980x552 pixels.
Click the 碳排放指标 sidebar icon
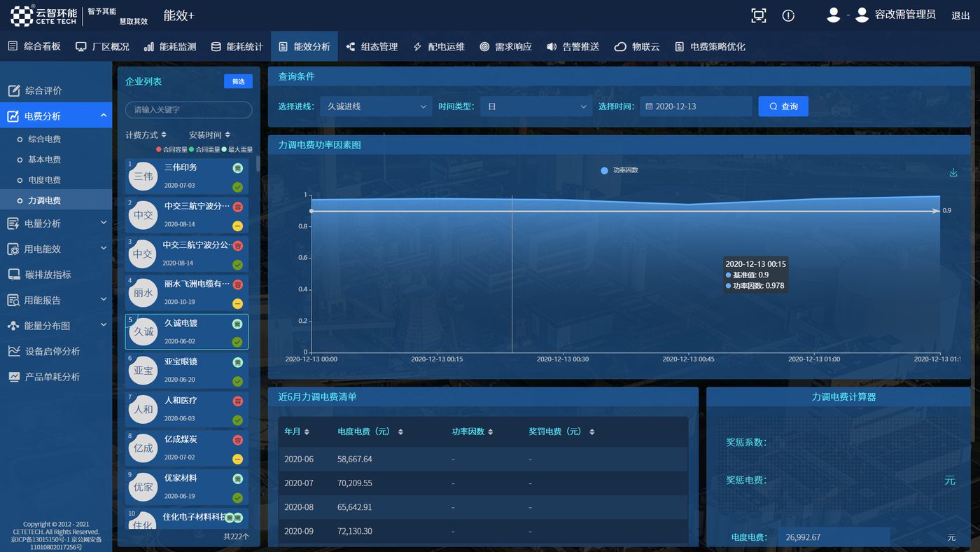pyautogui.click(x=14, y=275)
